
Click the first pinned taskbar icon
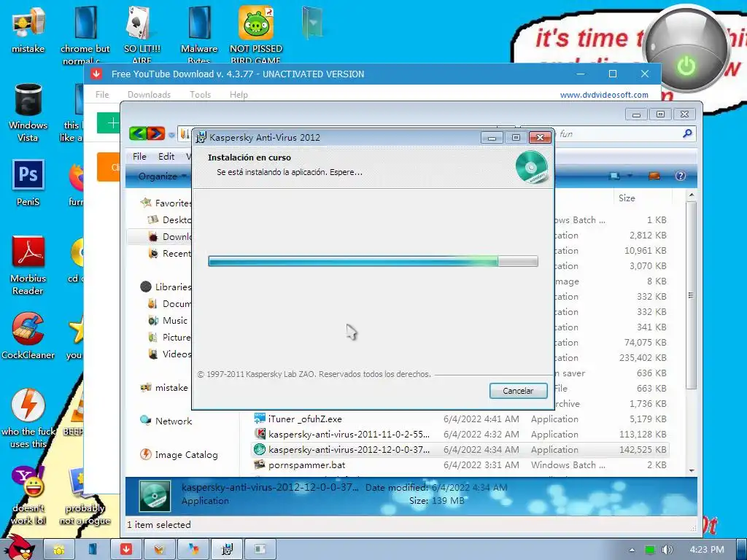click(x=58, y=549)
